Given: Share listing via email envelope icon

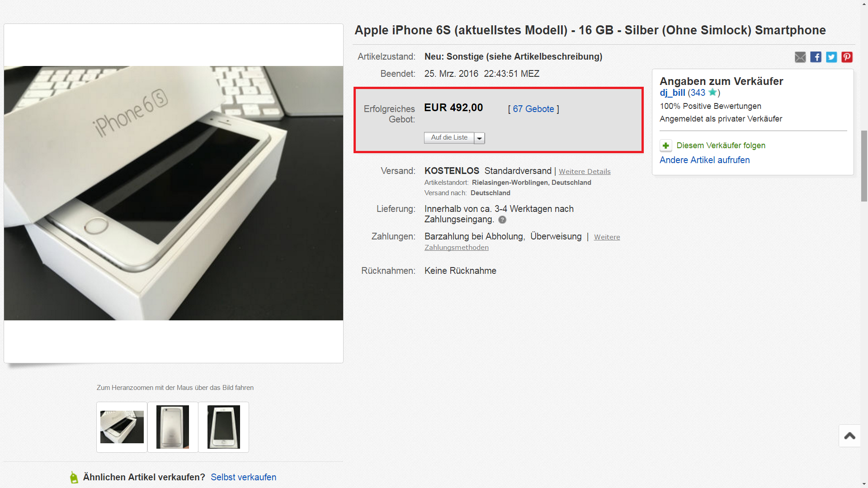Looking at the screenshot, I should (x=800, y=57).
